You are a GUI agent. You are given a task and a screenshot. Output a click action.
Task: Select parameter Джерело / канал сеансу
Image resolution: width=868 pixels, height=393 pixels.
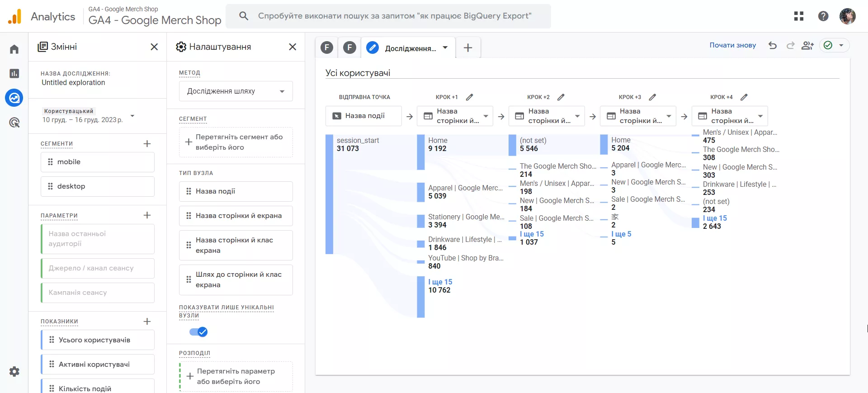coord(98,268)
